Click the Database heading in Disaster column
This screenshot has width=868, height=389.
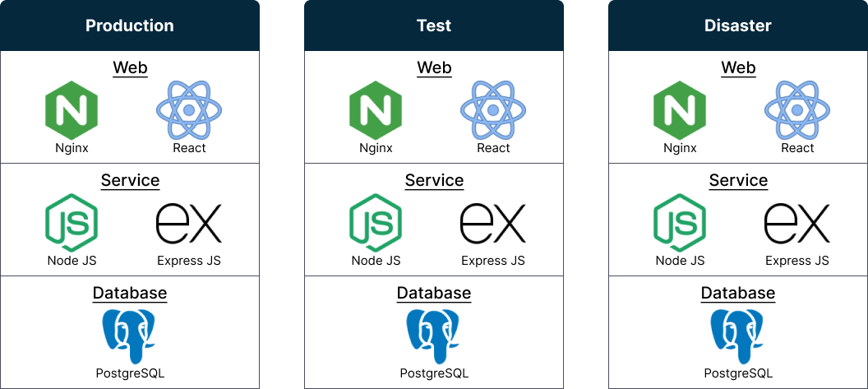pyautogui.click(x=738, y=293)
